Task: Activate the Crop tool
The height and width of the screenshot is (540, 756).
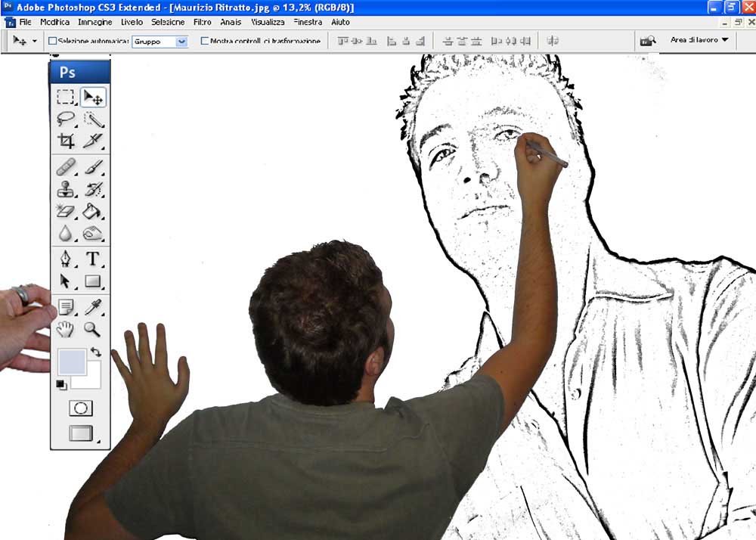Action: 66,141
